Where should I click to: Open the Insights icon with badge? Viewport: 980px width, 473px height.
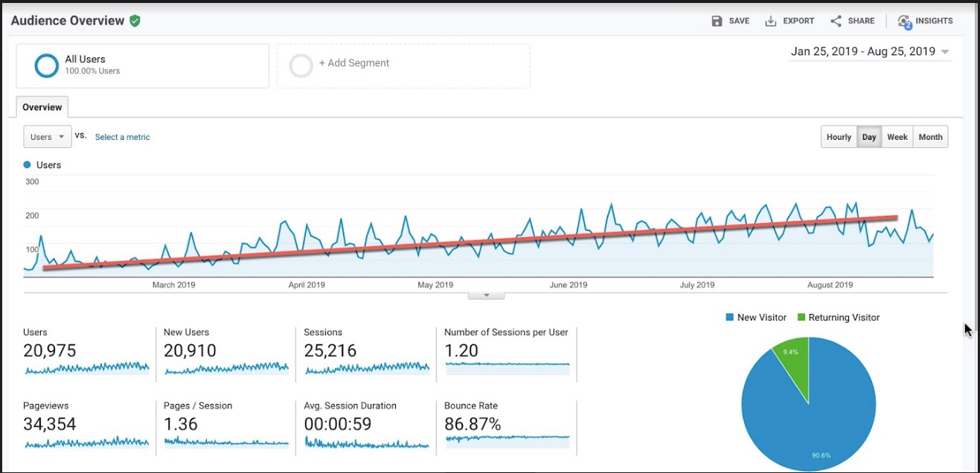(904, 22)
